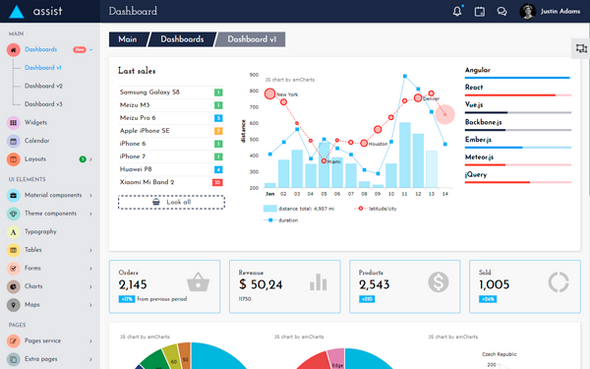Open the chat messages icon

coord(502,11)
